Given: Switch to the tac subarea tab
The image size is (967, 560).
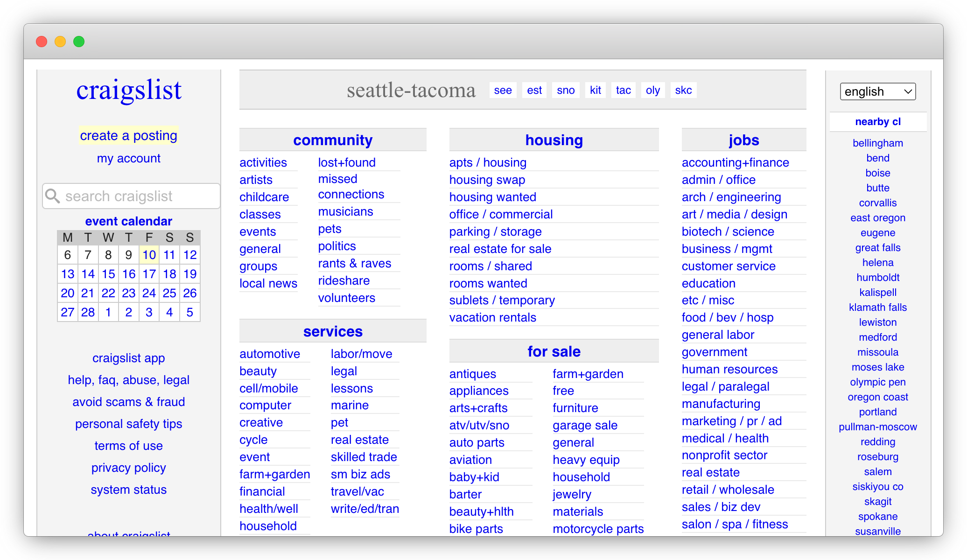Looking at the screenshot, I should 623,90.
